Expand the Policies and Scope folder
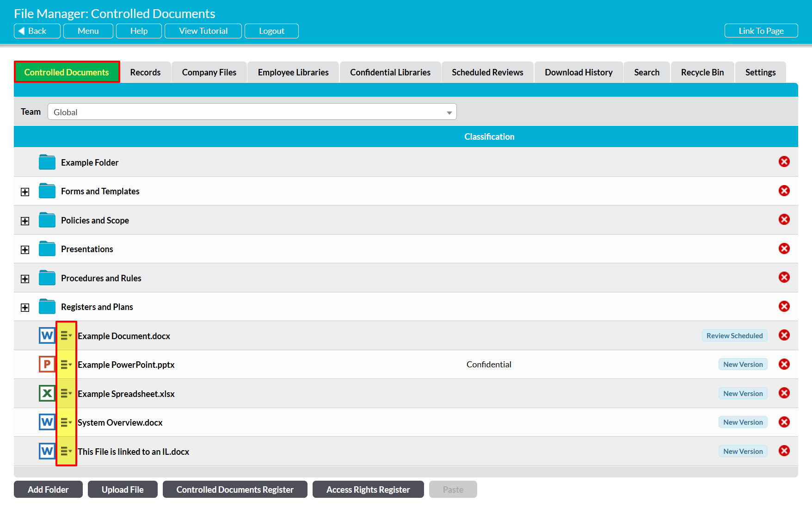Viewport: 812px width, 508px height. coord(25,221)
